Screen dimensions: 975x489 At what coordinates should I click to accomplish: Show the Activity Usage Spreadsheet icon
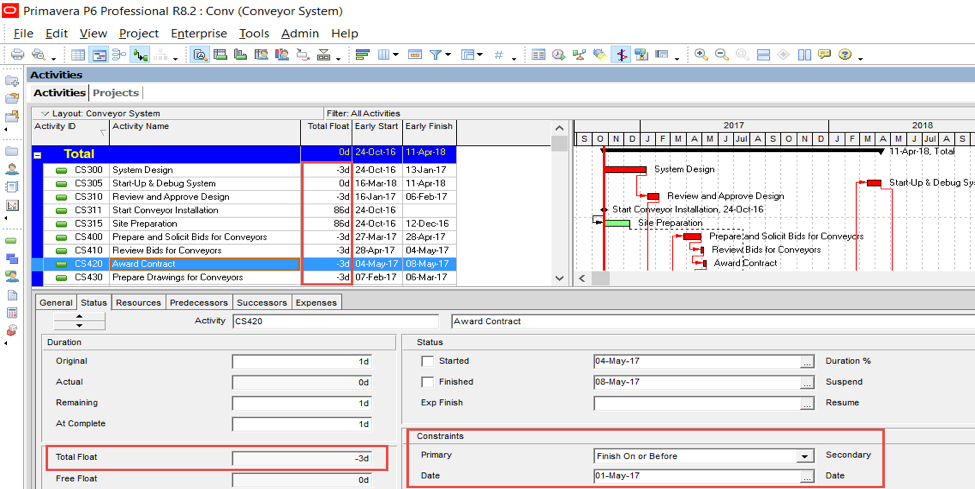[221, 55]
